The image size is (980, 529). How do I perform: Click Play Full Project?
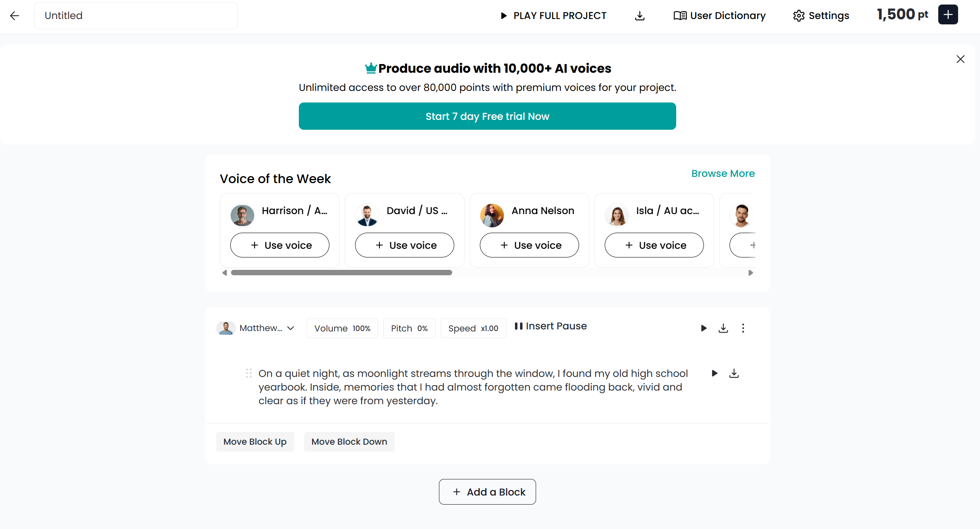(553, 16)
